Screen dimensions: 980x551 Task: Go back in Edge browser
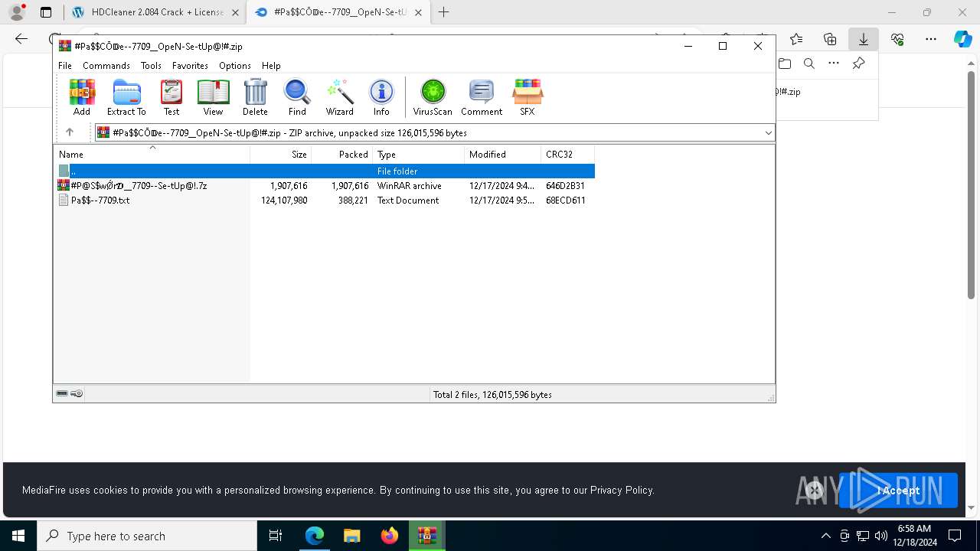[x=21, y=39]
